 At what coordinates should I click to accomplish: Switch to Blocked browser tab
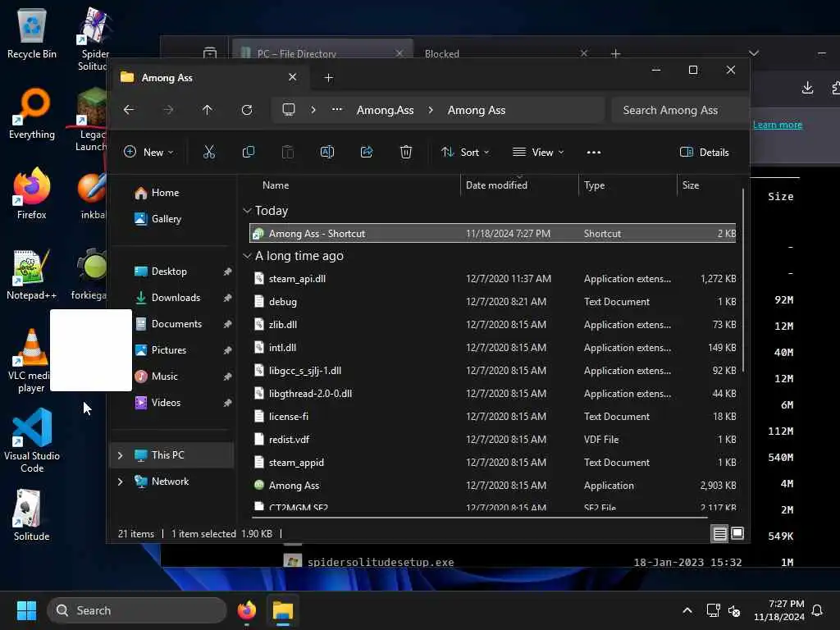pos(441,53)
